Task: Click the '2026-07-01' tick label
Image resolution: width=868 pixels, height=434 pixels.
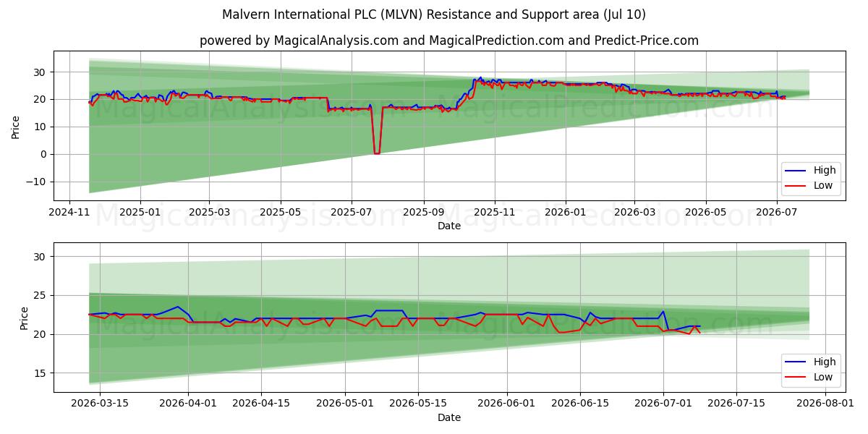Action: click(663, 404)
